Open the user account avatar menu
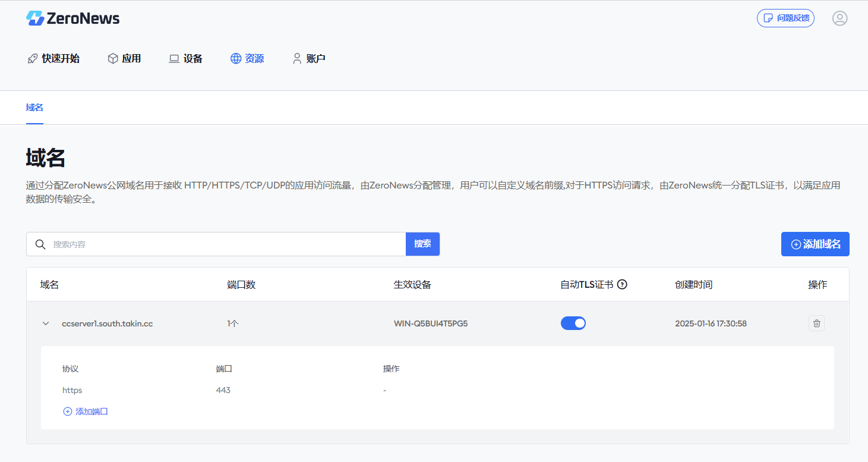Viewport: 868px width, 462px height. click(x=839, y=18)
